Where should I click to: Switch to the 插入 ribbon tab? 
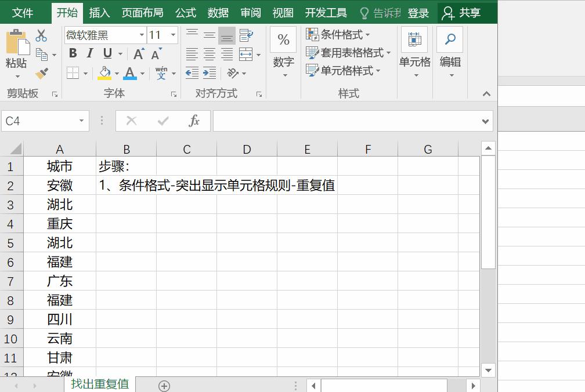coord(99,12)
